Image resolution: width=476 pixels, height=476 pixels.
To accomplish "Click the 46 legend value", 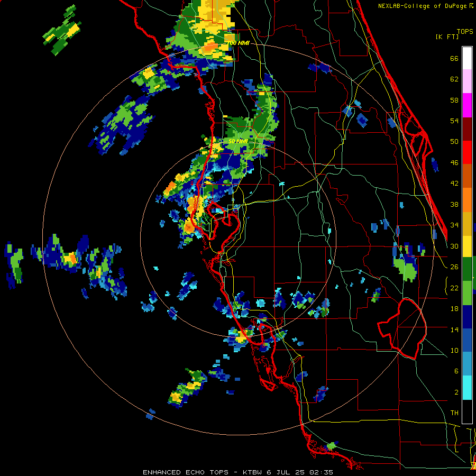I will (x=454, y=163).
